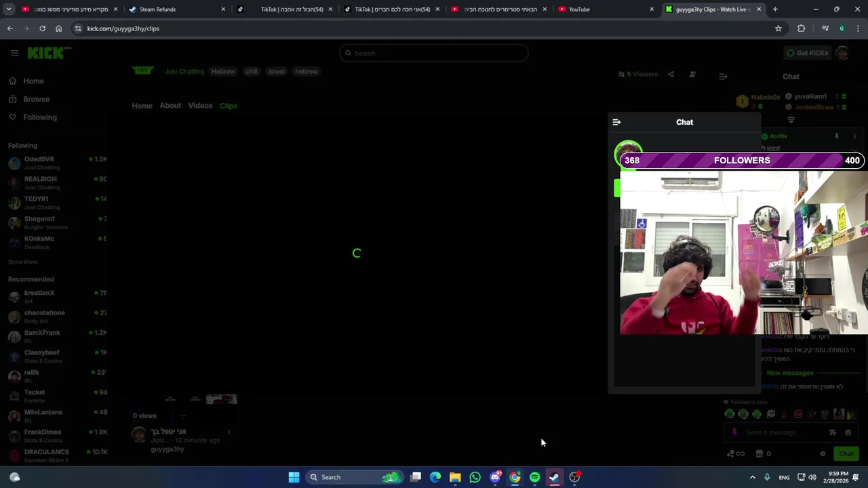Open a new browser tab

[x=775, y=9]
